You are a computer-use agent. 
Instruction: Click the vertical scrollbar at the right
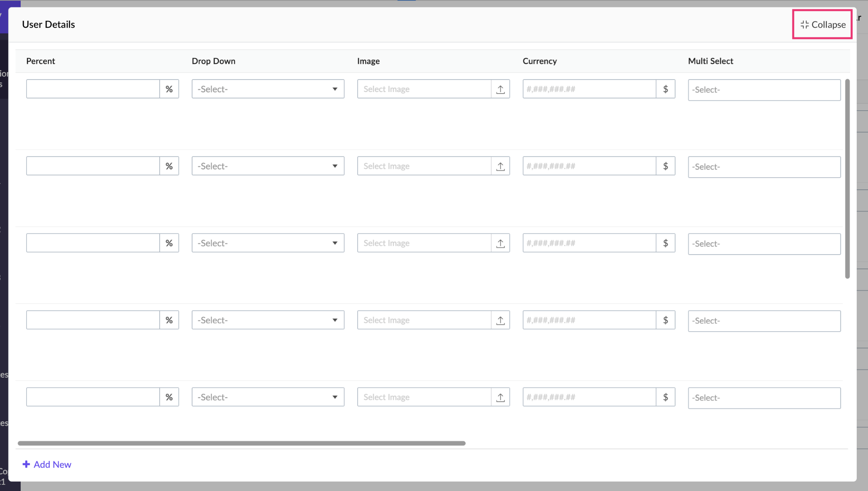pyautogui.click(x=847, y=178)
